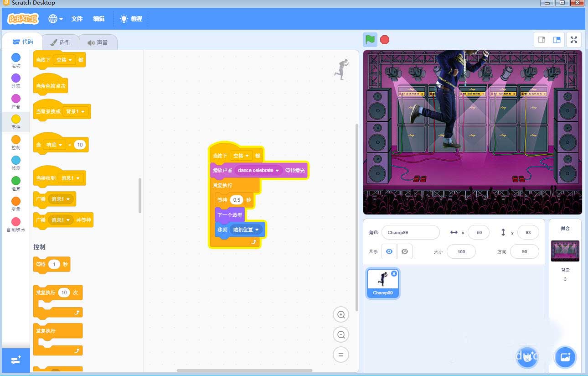588x376 pixels.
Task: Select the 自制积木 block category
Action: (x=16, y=225)
